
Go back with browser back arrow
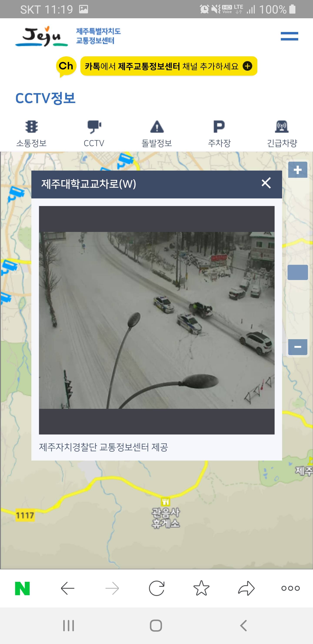click(x=68, y=589)
